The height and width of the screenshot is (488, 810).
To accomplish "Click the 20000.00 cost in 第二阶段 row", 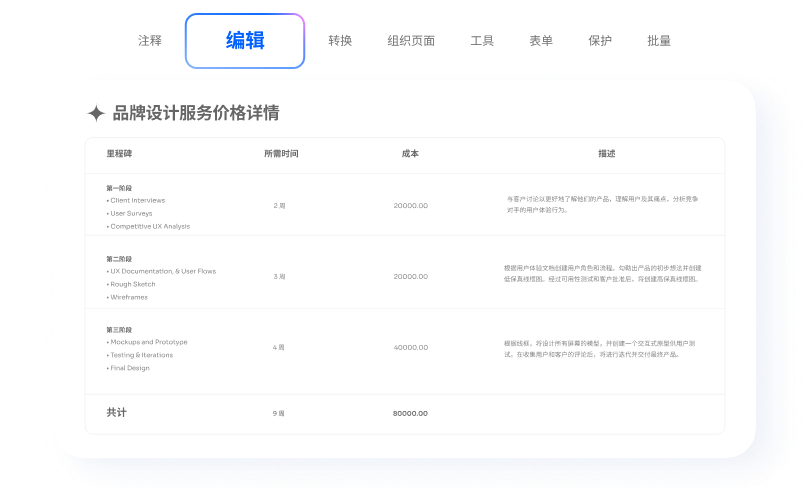I will point(411,276).
